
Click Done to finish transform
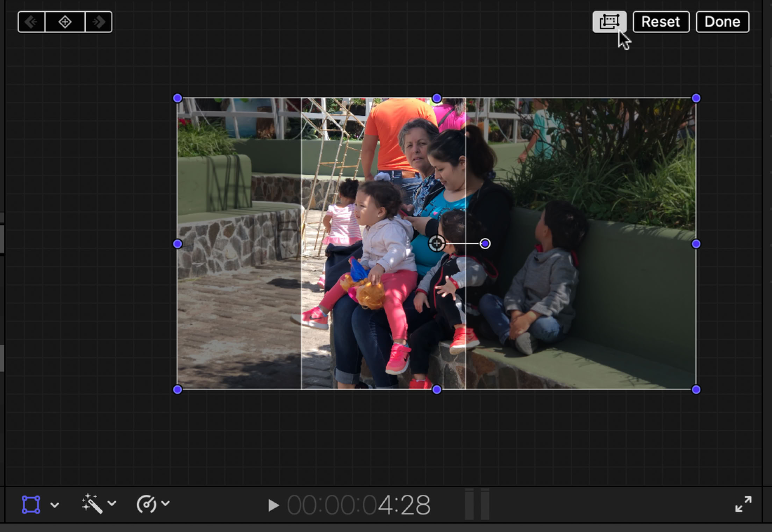(x=722, y=22)
